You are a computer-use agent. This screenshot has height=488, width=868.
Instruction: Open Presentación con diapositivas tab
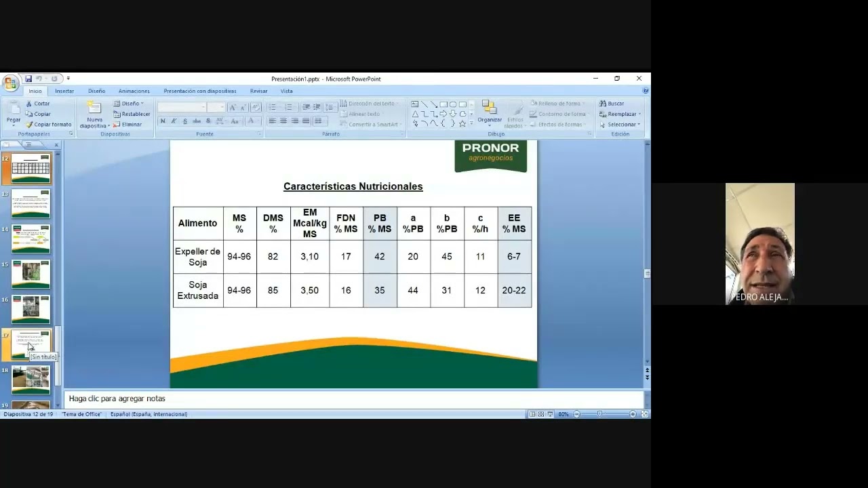point(199,91)
